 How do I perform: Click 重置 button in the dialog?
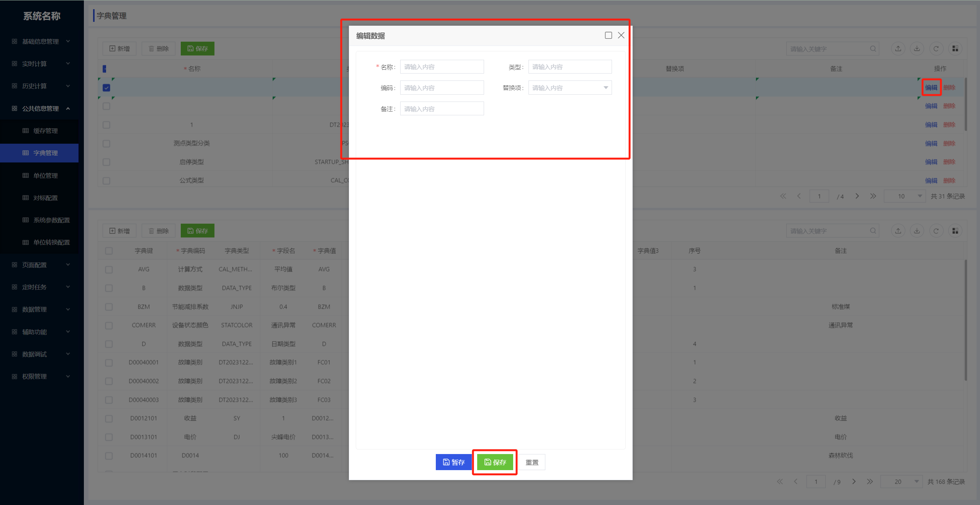pyautogui.click(x=532, y=462)
